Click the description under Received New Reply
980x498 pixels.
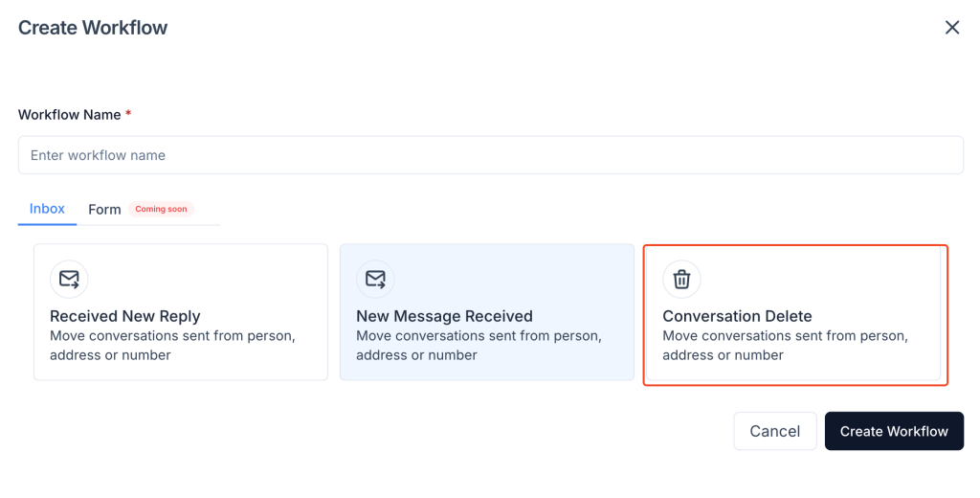tap(172, 346)
